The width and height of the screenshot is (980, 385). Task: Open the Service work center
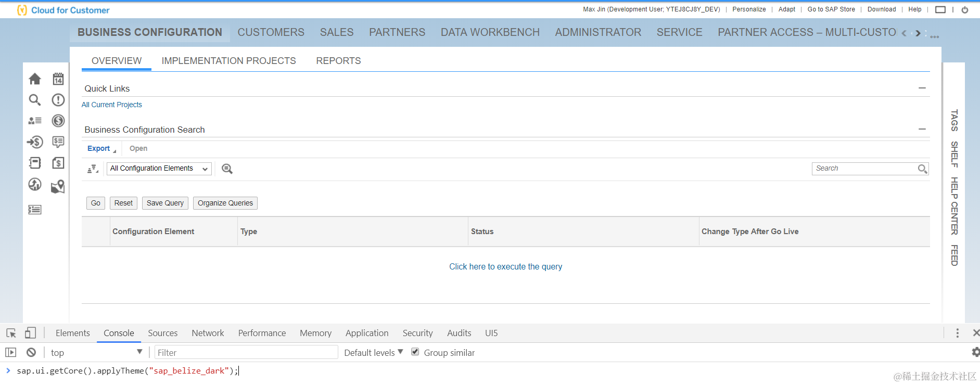pyautogui.click(x=680, y=32)
